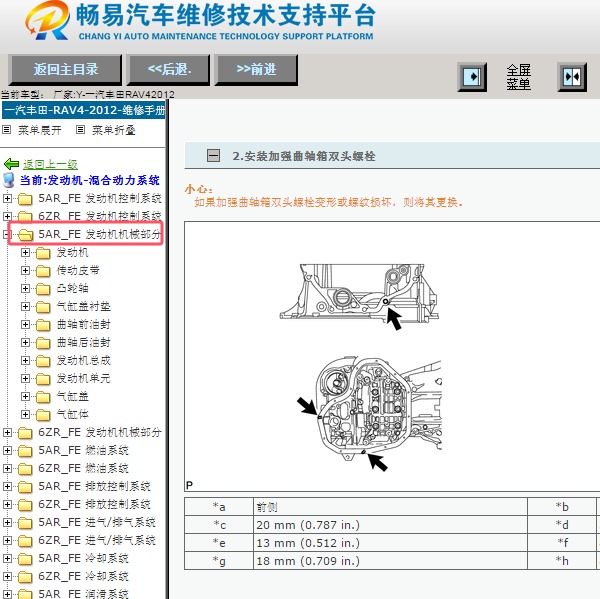Expand 5AR_FE 发动机控制系统 node

[7, 198]
